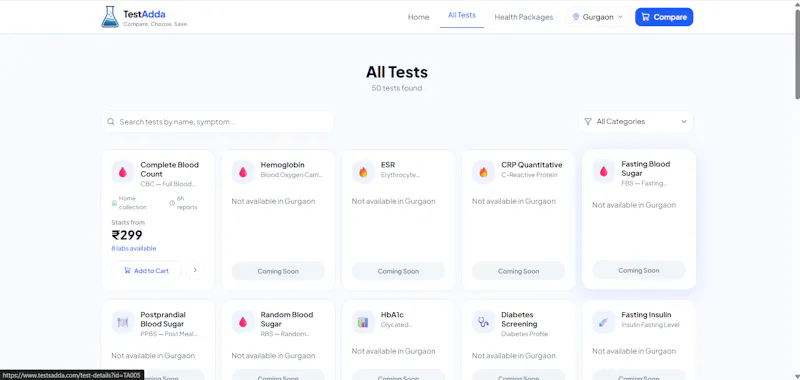Open the Gurgaon location dropdown

click(598, 17)
